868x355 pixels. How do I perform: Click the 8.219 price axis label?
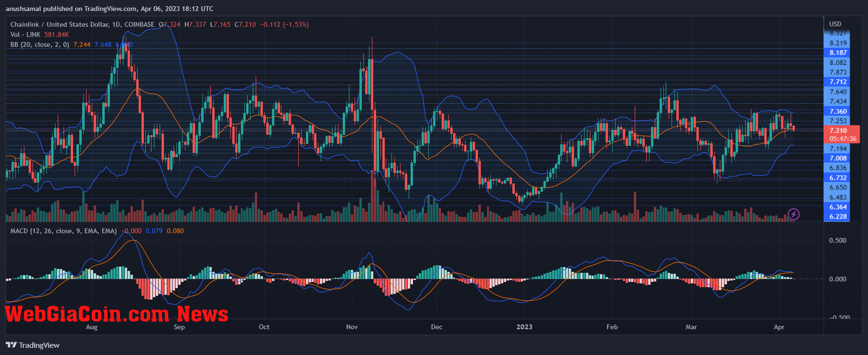(838, 43)
